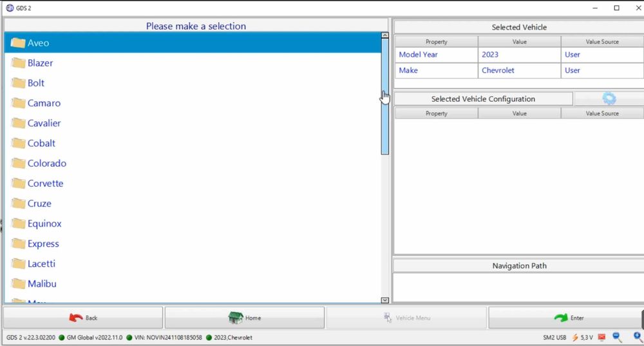644x346 pixels.
Task: Click the zoom in magnifier icon
Action: tap(638, 338)
